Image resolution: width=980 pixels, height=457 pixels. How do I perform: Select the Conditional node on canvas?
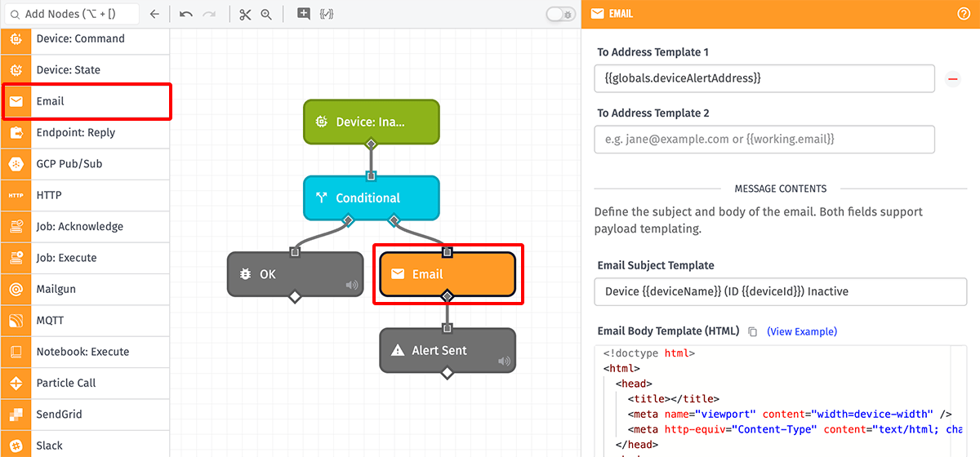pyautogui.click(x=372, y=197)
